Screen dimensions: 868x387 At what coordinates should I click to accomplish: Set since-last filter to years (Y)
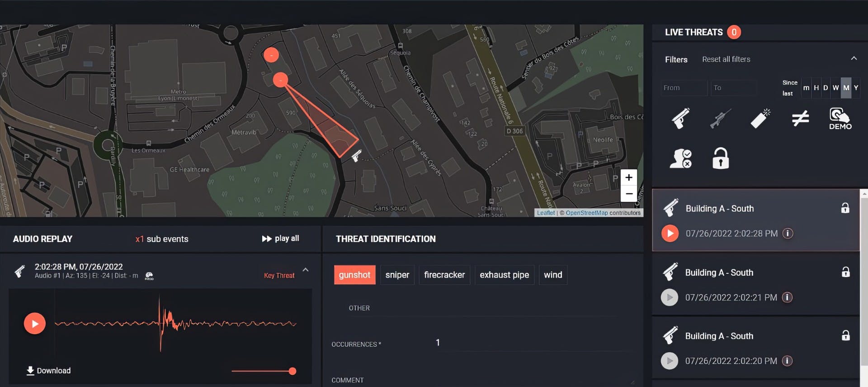[x=856, y=88]
